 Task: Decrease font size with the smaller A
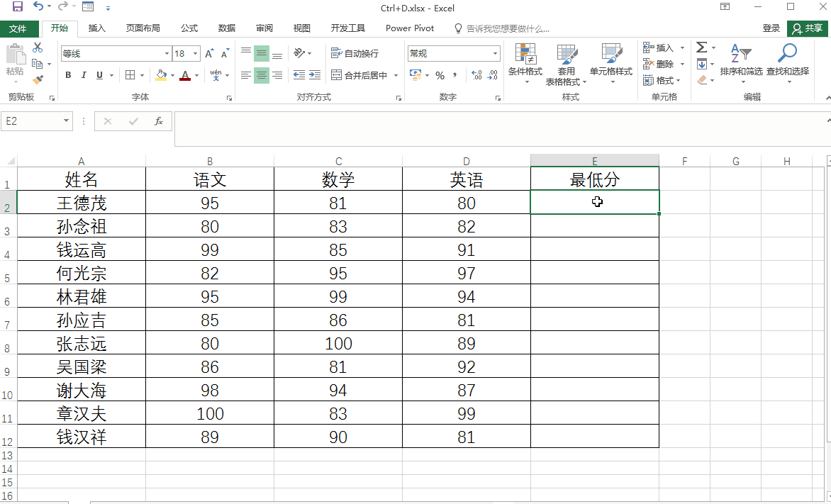tap(225, 54)
